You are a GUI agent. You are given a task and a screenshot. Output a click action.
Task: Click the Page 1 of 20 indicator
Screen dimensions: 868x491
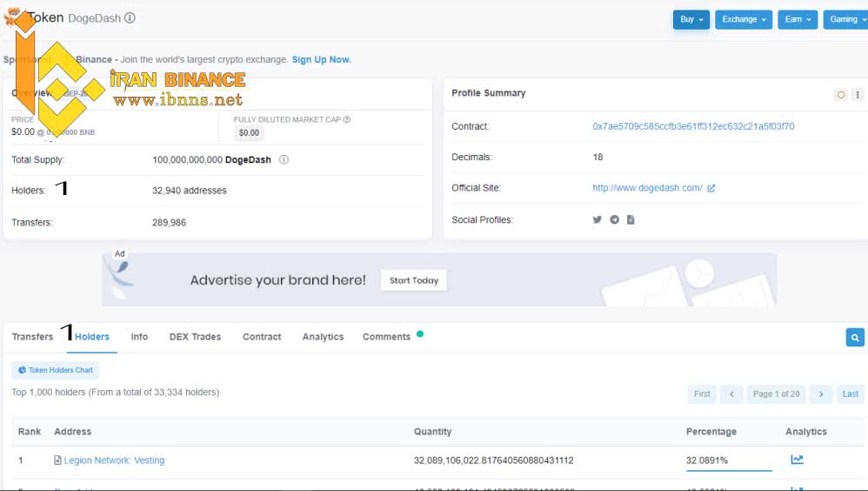tap(776, 394)
